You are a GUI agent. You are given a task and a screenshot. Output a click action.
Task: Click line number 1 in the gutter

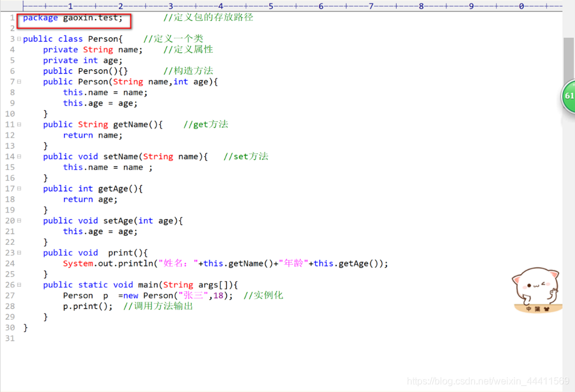coord(12,17)
